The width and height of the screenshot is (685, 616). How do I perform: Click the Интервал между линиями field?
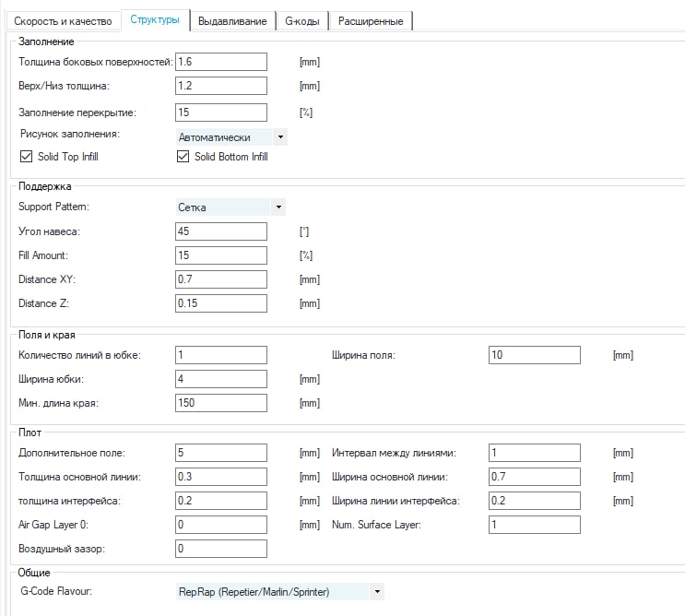[535, 453]
